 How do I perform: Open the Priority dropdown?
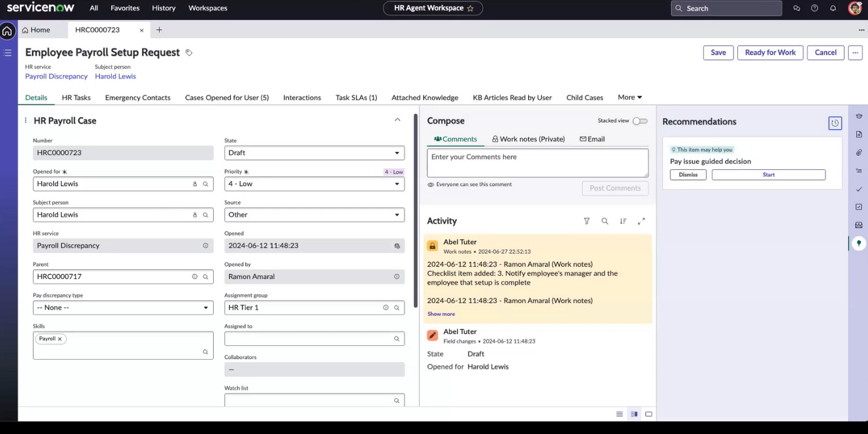314,184
